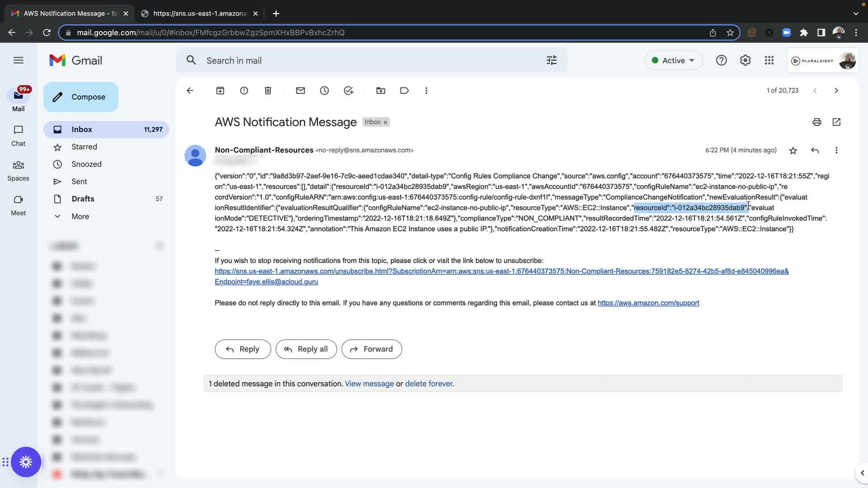Open the Drafts folder
The height and width of the screenshot is (488, 868).
pos(83,199)
